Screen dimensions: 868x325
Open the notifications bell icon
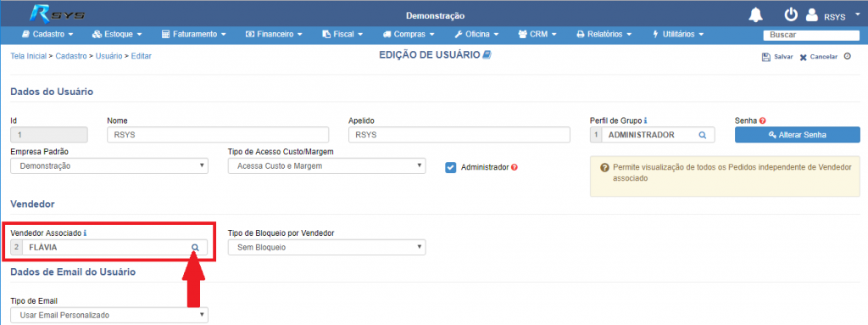pos(755,15)
